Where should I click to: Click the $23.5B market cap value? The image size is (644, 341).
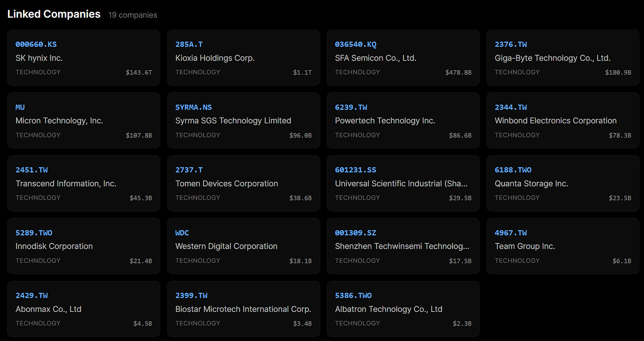click(x=620, y=198)
